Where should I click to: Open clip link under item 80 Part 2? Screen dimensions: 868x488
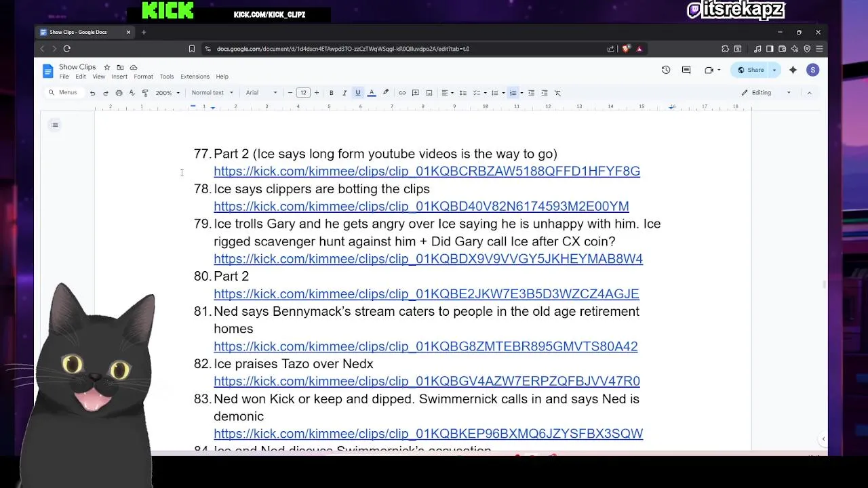426,294
